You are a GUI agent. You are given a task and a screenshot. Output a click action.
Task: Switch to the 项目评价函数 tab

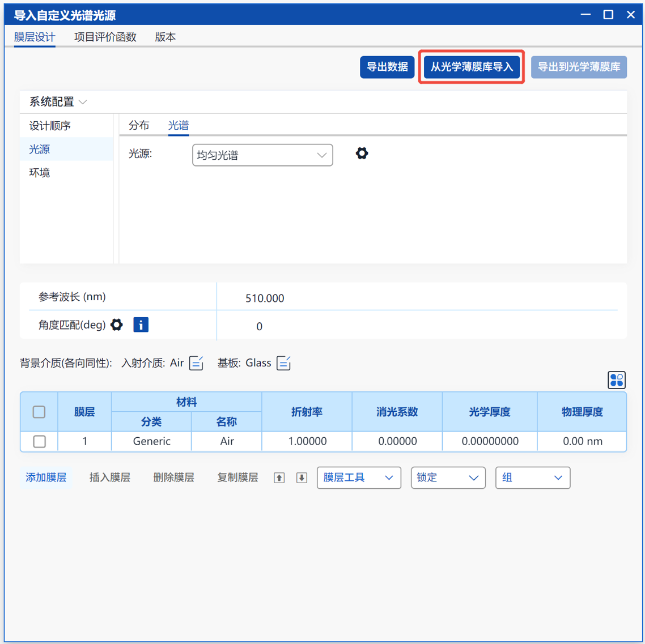point(105,37)
